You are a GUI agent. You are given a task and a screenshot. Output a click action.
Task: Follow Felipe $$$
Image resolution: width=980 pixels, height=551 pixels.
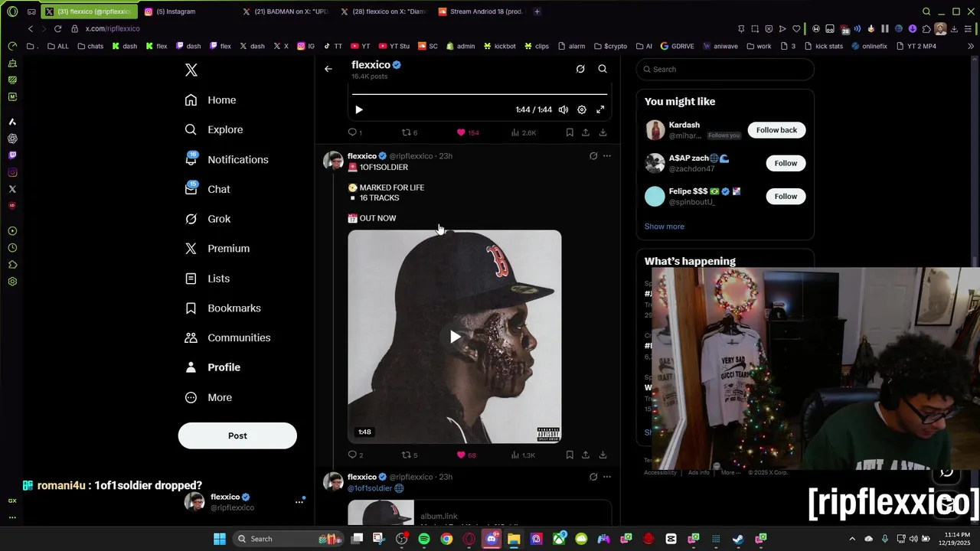click(786, 197)
